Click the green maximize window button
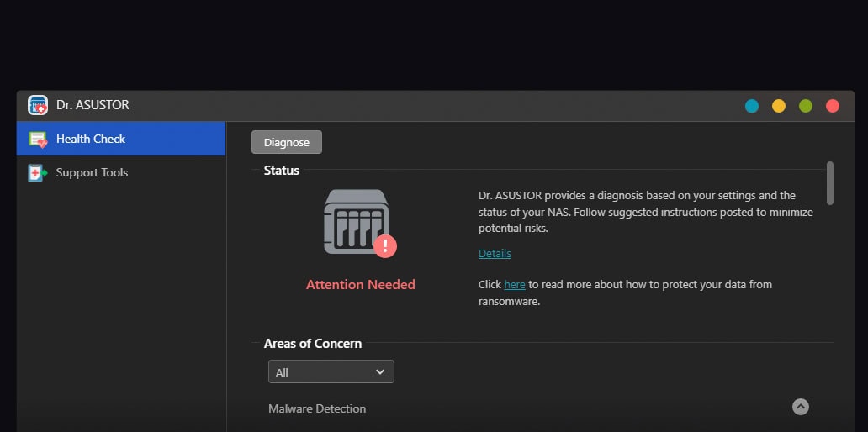Viewport: 868px width, 432px height. click(806, 106)
